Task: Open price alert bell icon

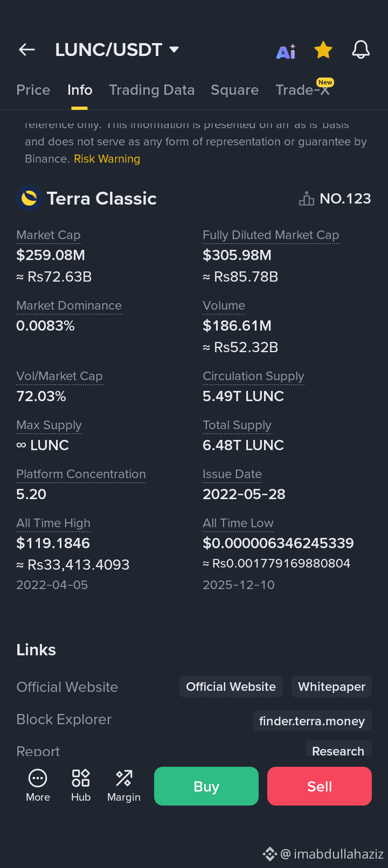Action: (x=361, y=50)
